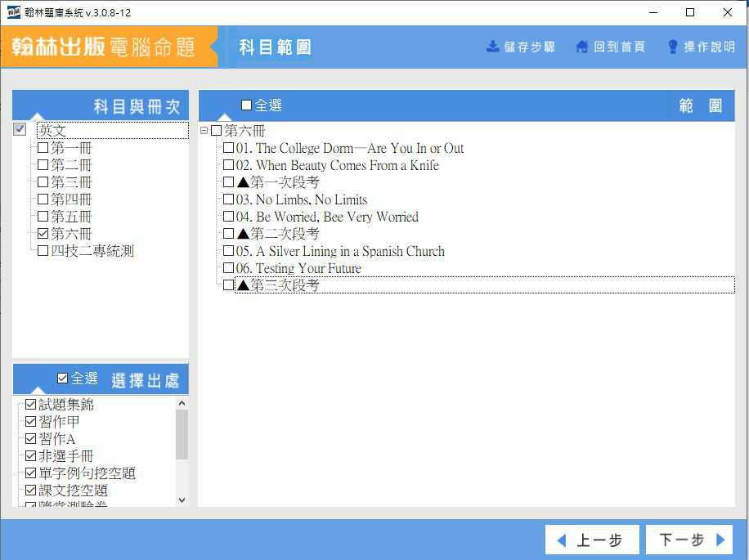749x560 pixels.
Task: Check lesson 02 When Beauty Comes From a Knife
Action: [228, 164]
